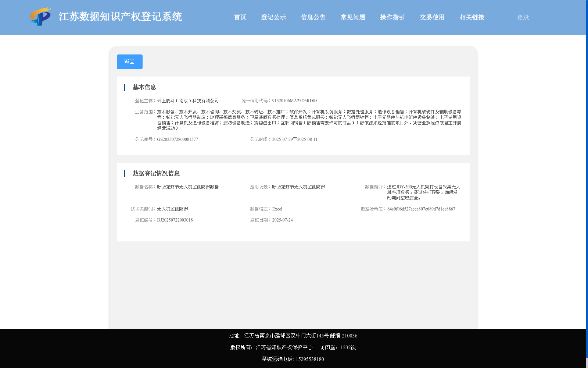
Task: Click the visit count 1232次
Action: click(x=348, y=347)
